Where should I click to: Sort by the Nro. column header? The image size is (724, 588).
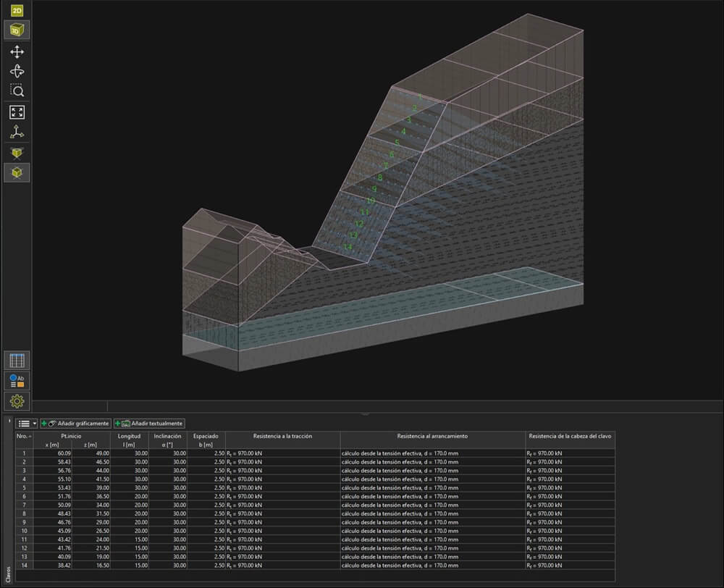[x=25, y=440]
